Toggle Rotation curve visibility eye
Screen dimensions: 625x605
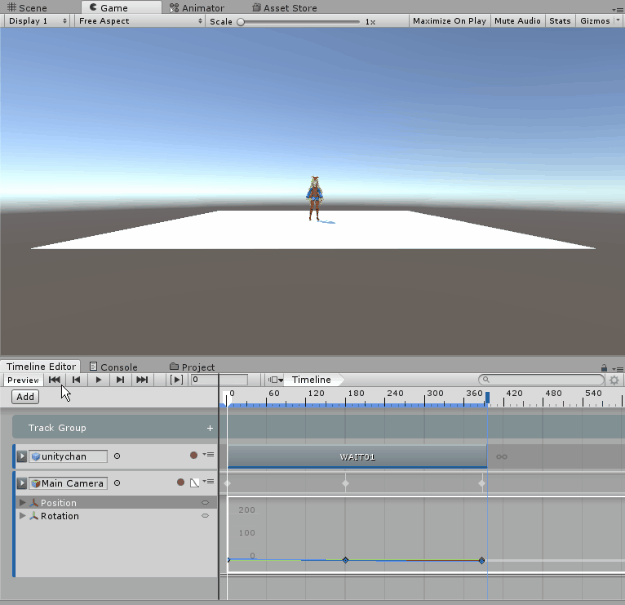[x=205, y=516]
